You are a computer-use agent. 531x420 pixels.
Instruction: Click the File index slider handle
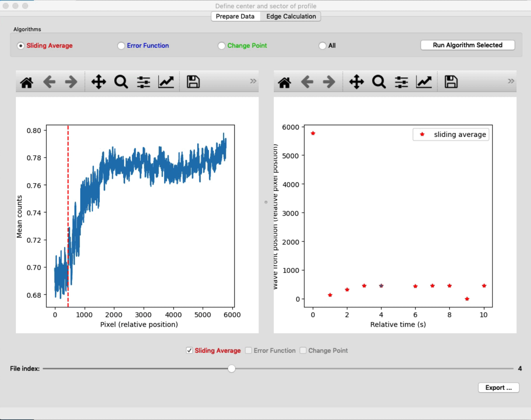[x=232, y=369]
